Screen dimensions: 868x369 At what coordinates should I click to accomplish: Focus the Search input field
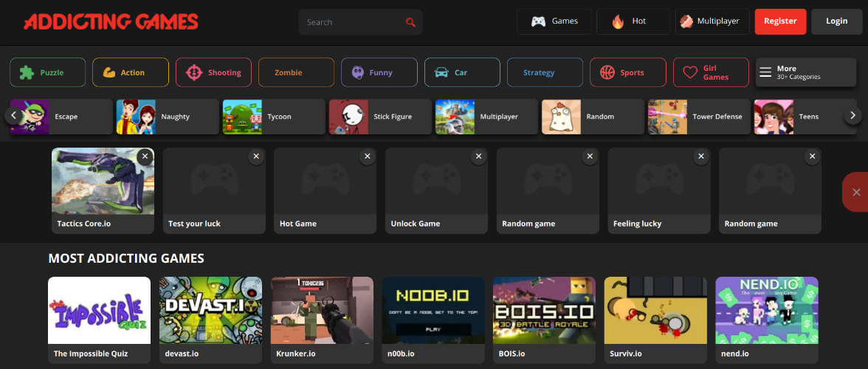pos(360,22)
